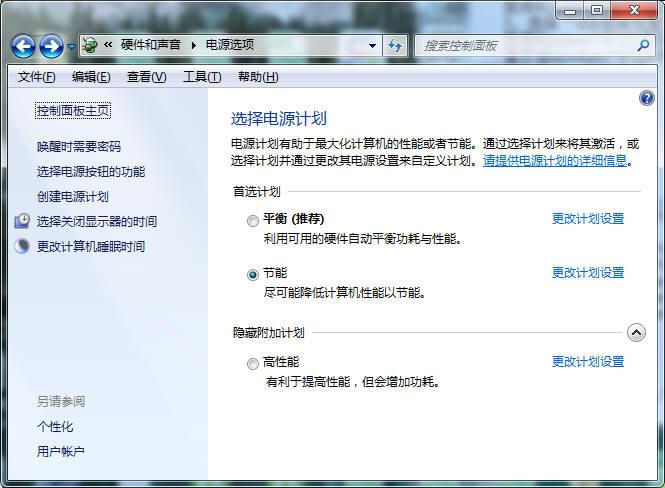Click 尽可能降低计算机性能以节能 description
The image size is (665, 488).
344,293
